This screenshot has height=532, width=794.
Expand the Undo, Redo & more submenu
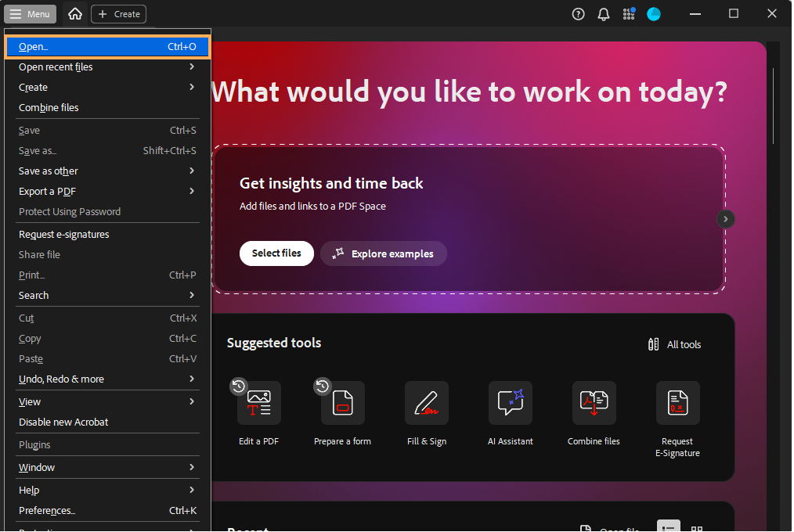point(107,379)
